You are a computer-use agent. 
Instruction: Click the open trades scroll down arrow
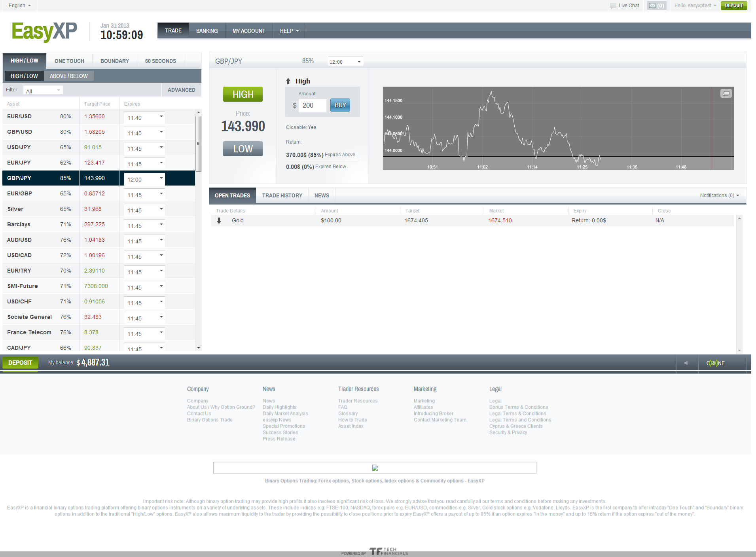pos(739,350)
